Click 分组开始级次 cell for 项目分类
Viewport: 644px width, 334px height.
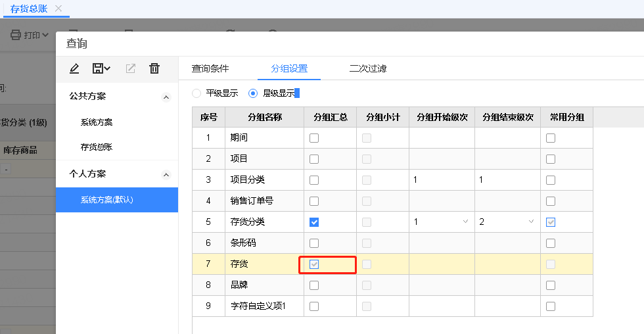(x=442, y=180)
